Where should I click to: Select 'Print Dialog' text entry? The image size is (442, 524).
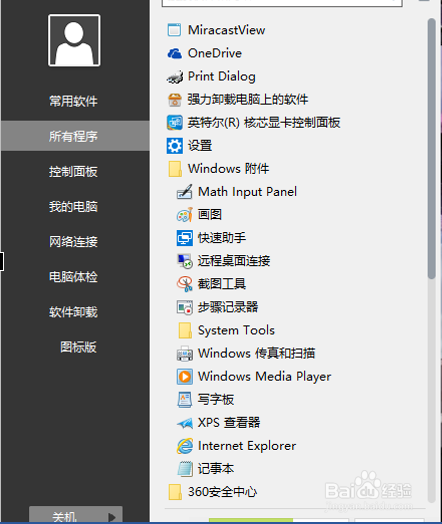pos(222,77)
